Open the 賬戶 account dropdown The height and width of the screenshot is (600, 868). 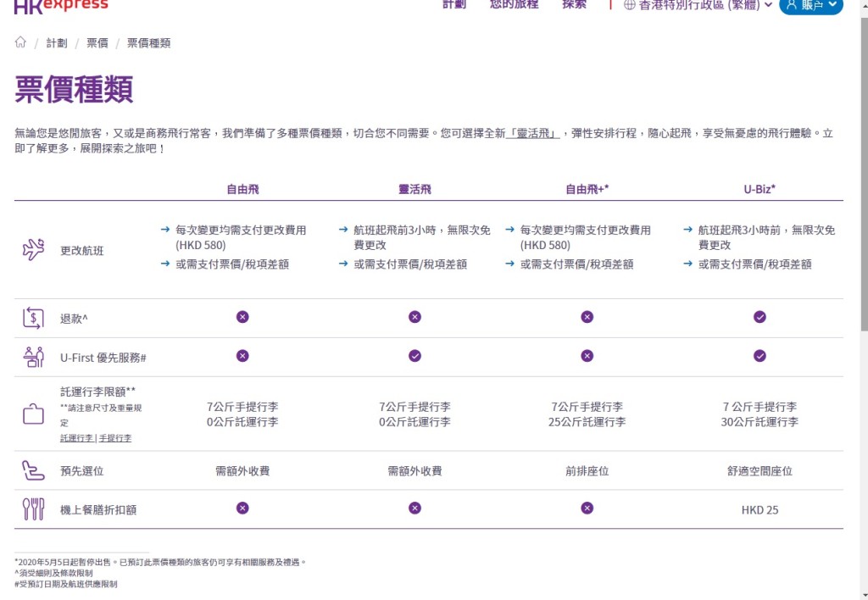pyautogui.click(x=811, y=6)
